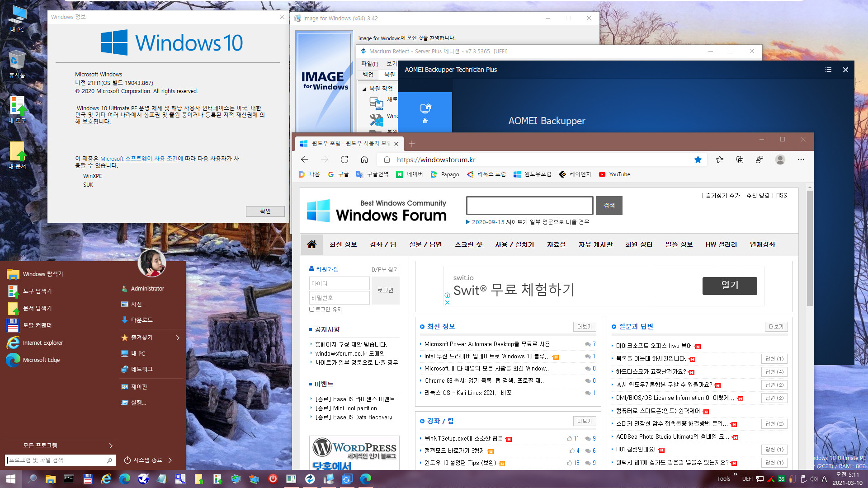Screen dimensions: 868x488
Task: Click 확인 in Windows 정보 dialog
Action: pyautogui.click(x=265, y=211)
